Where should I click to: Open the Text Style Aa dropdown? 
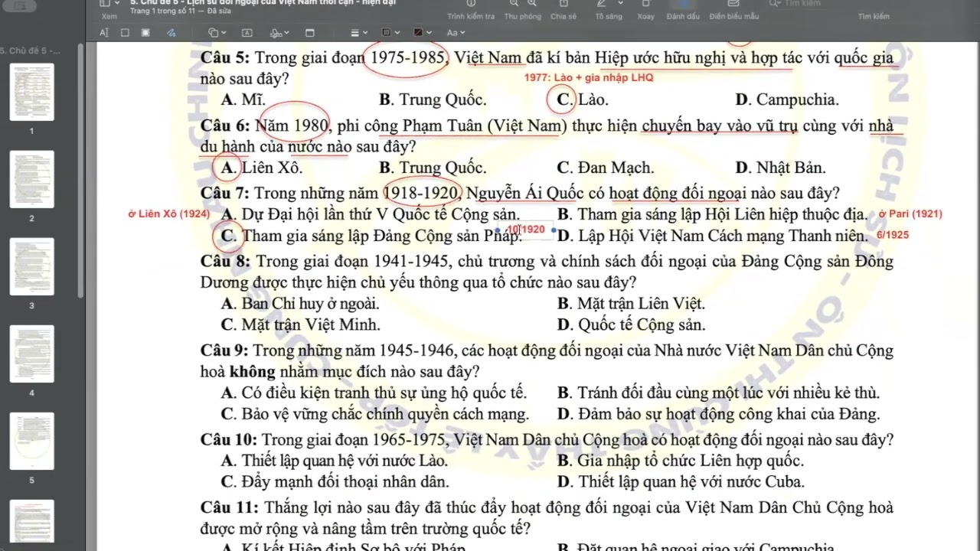(455, 33)
